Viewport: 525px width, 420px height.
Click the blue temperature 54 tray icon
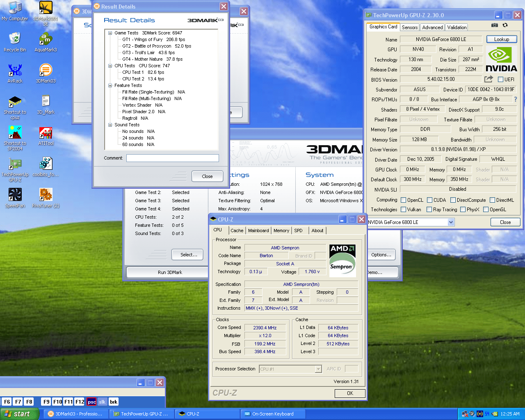click(487, 414)
